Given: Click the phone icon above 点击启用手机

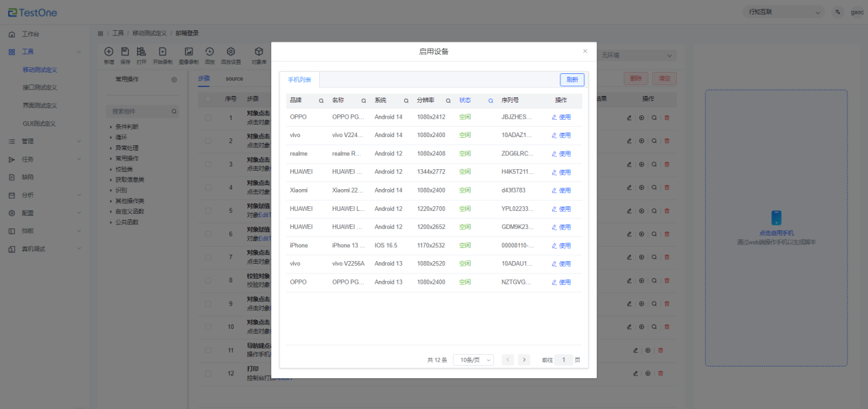Looking at the screenshot, I should tap(776, 218).
